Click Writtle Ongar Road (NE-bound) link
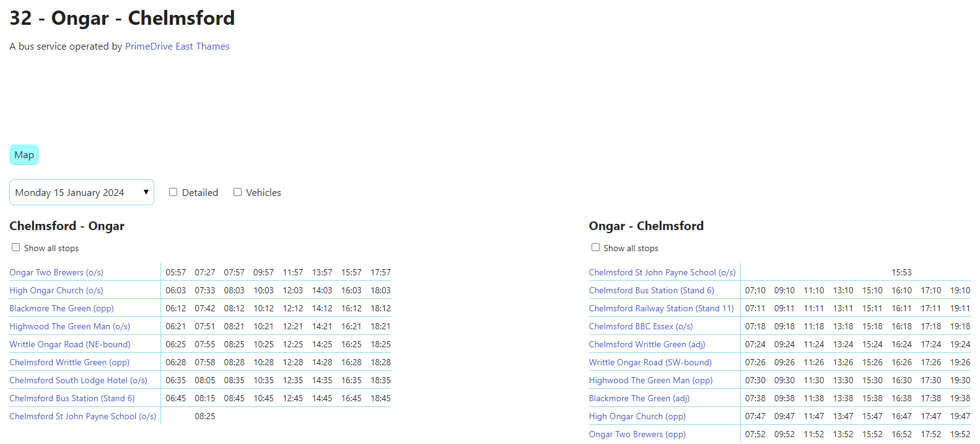980x444 pixels. (x=70, y=344)
